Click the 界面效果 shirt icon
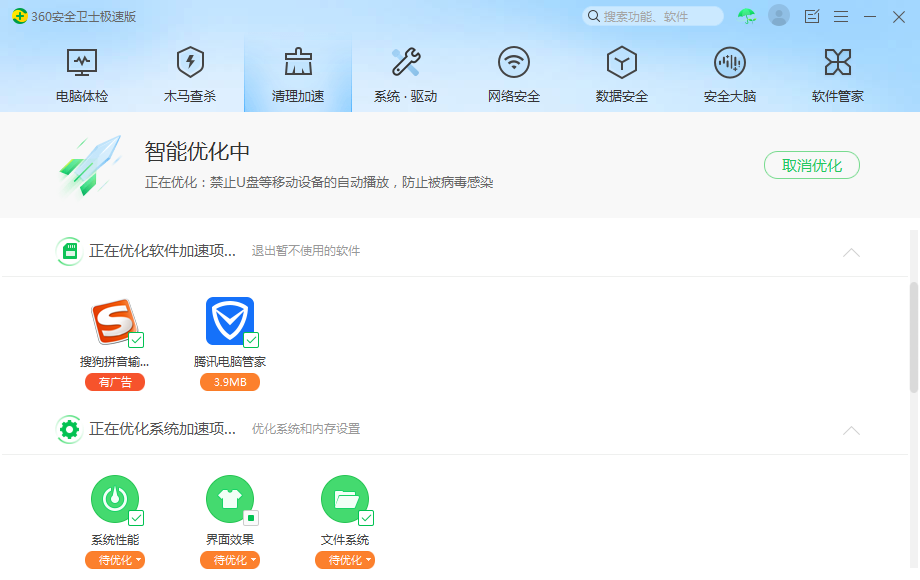 click(229, 499)
